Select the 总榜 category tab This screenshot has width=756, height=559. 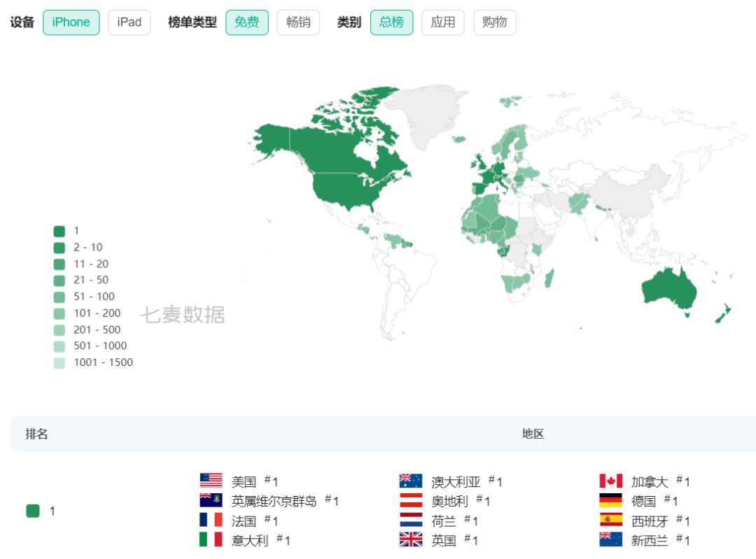(x=392, y=22)
